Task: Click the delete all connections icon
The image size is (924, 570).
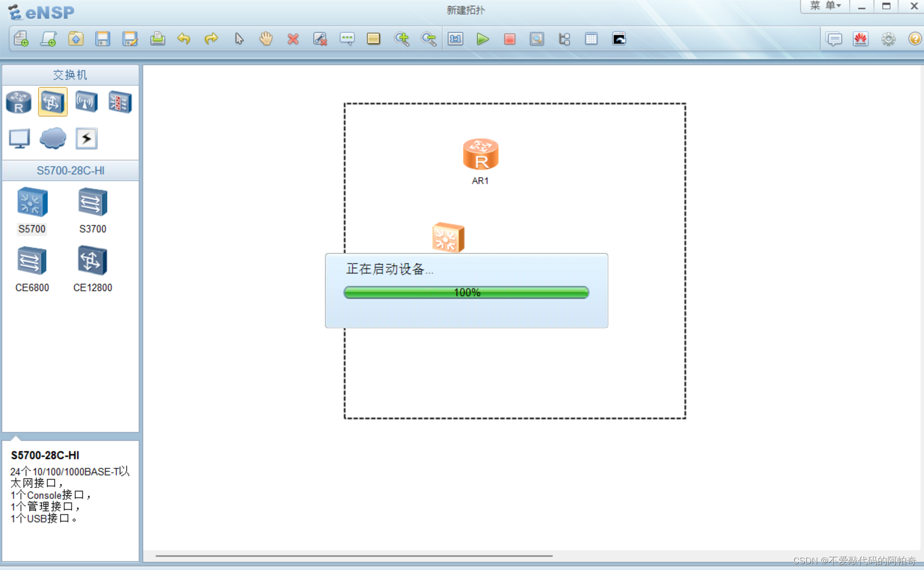Action: [320, 39]
